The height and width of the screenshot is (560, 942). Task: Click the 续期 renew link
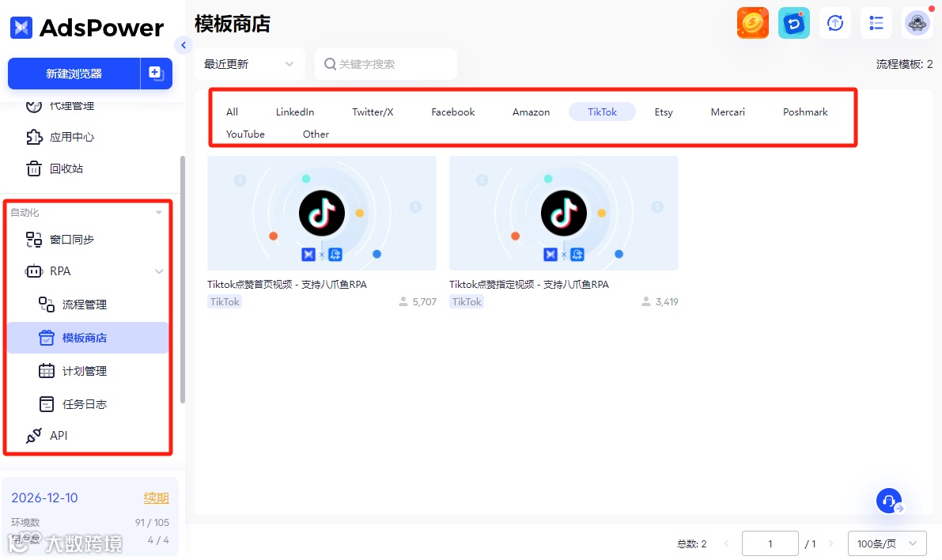156,498
